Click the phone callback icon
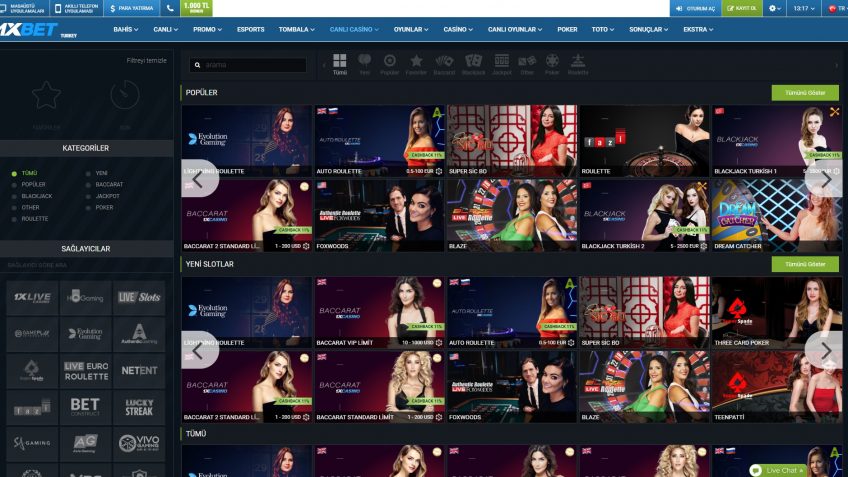Image resolution: width=848 pixels, height=477 pixels. coord(170,8)
